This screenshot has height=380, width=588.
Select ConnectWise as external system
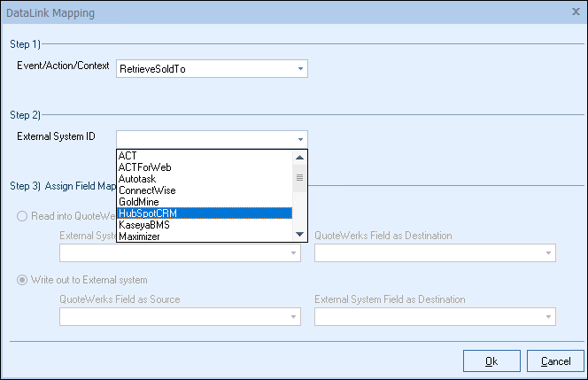tap(205, 190)
